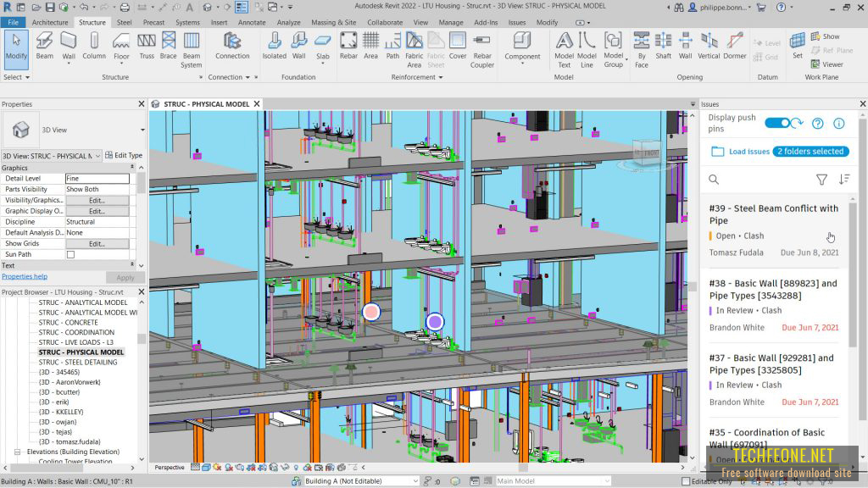Click Edit for Show Grids
The height and width of the screenshot is (488, 868).
[x=97, y=243]
